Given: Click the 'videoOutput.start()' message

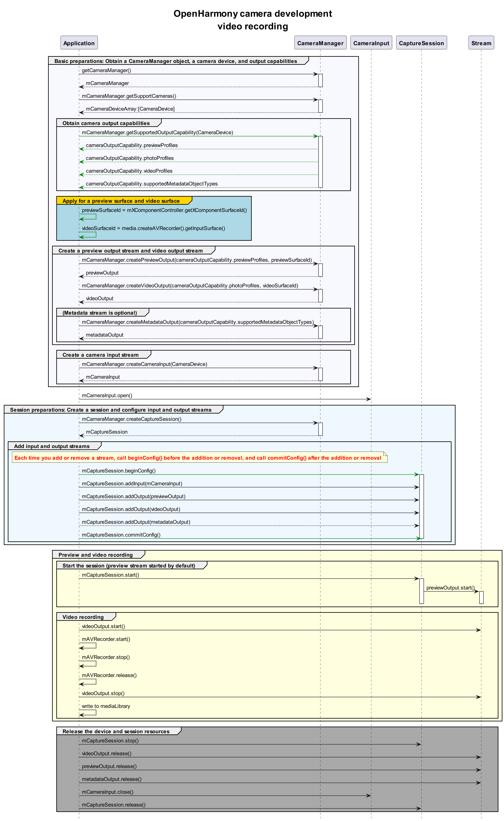Looking at the screenshot, I should (103, 627).
